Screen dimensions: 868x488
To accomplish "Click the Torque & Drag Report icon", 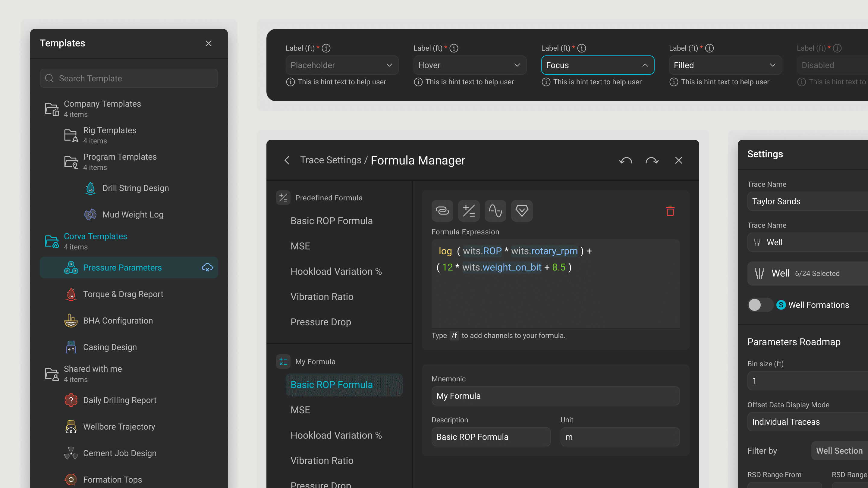I will pos(71,294).
